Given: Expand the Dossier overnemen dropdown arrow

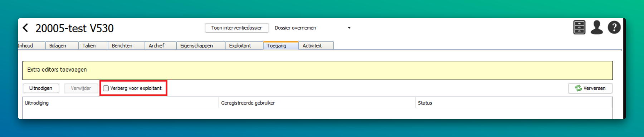Looking at the screenshot, I should (x=349, y=28).
